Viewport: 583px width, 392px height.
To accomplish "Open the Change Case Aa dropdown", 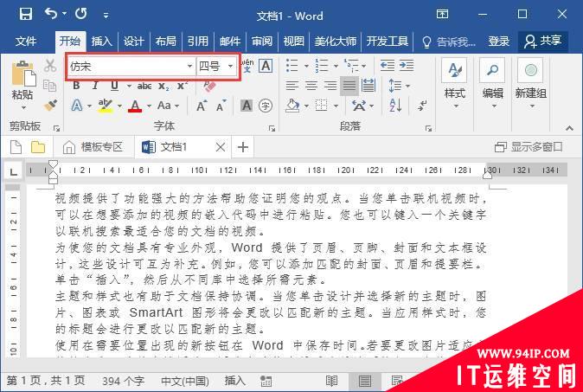I will 168,106.
